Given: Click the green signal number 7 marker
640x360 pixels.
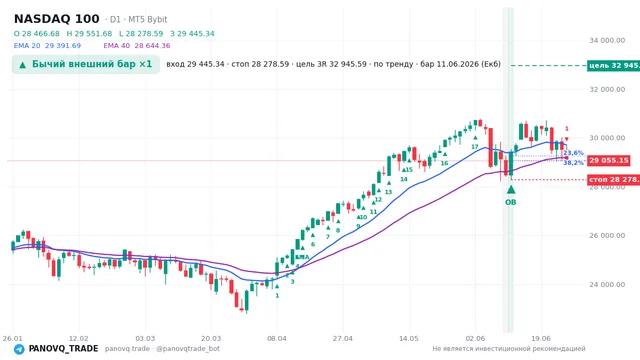Looking at the screenshot, I should pyautogui.click(x=328, y=237).
